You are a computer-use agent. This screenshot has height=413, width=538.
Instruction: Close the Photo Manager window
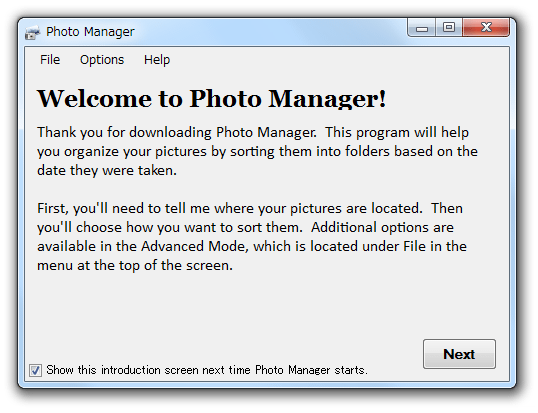click(486, 27)
